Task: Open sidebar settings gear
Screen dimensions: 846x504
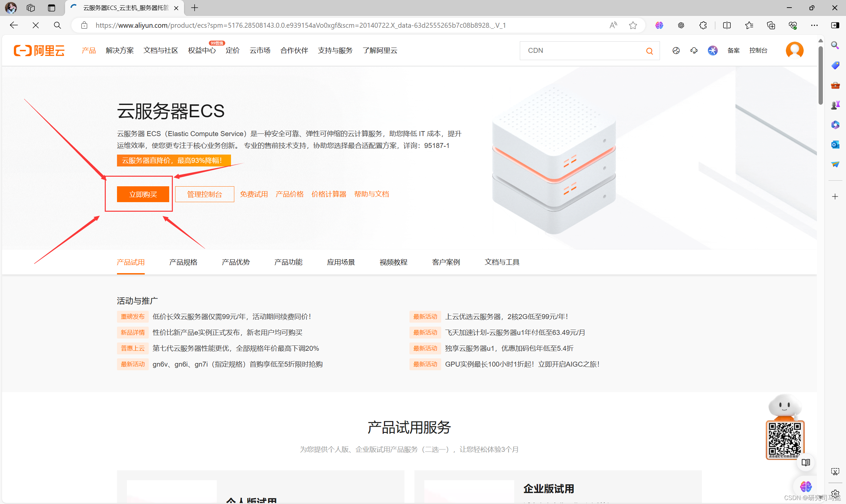Action: (835, 493)
